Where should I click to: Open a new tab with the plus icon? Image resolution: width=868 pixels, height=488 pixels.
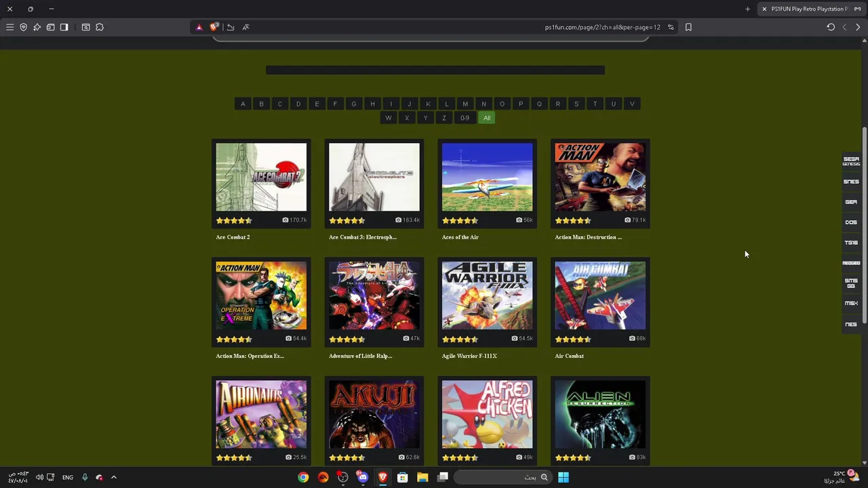coord(747,9)
